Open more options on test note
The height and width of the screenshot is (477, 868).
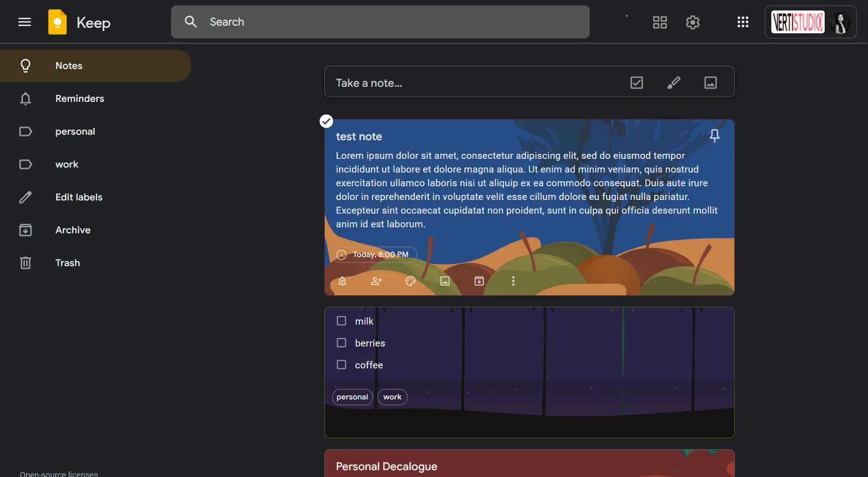tap(513, 281)
